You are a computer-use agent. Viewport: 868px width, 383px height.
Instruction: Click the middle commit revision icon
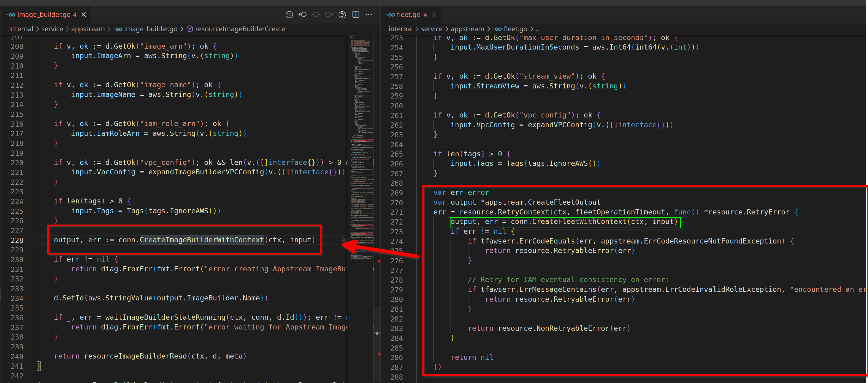(x=316, y=14)
